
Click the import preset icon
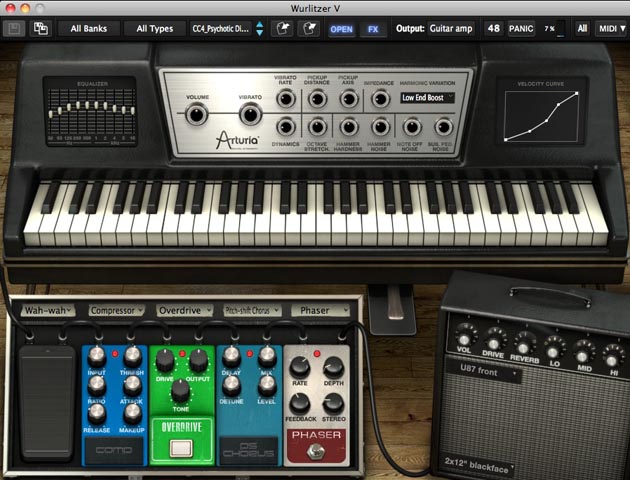click(282, 29)
